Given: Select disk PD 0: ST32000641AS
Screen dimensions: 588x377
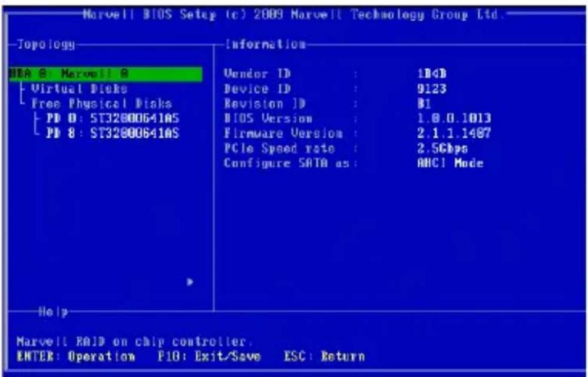Looking at the screenshot, I should (x=113, y=118).
